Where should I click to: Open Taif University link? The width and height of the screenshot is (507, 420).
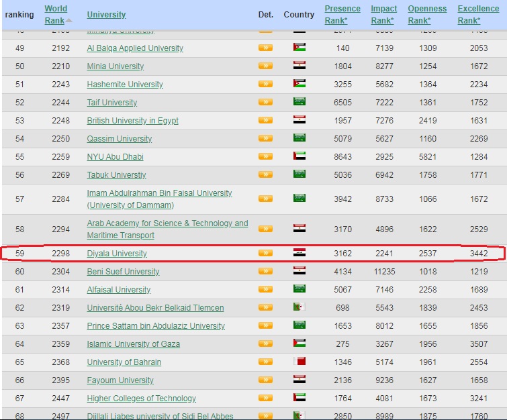pyautogui.click(x=112, y=103)
